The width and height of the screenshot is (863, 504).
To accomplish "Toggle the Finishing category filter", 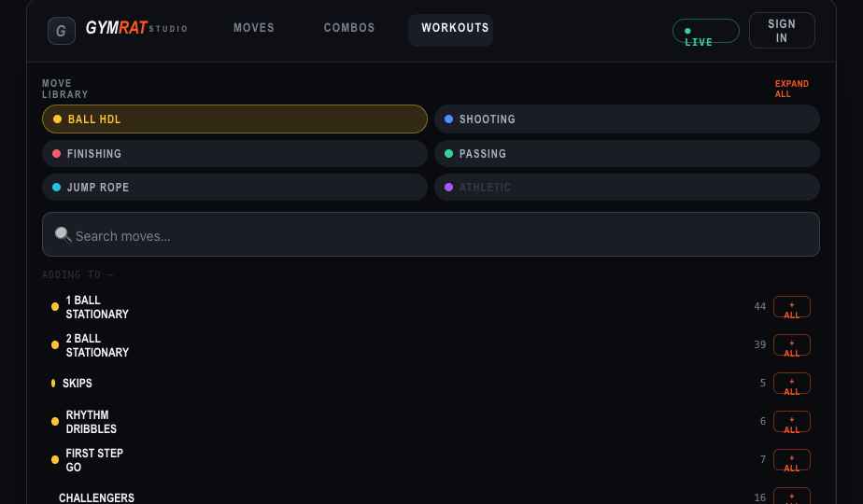I will pos(234,153).
